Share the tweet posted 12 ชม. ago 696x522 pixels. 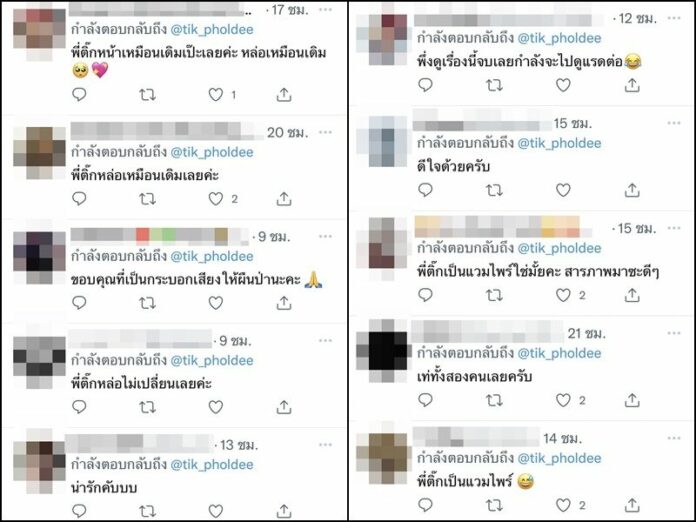632,85
